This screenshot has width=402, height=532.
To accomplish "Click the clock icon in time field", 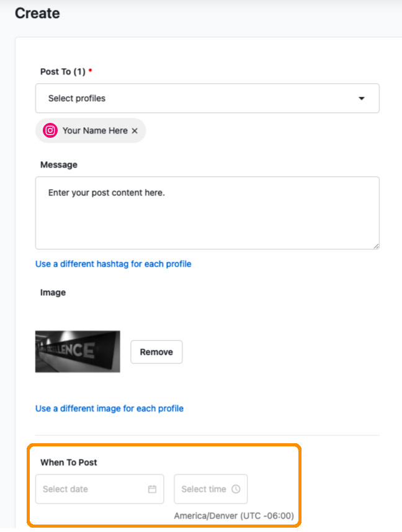I will pyautogui.click(x=236, y=489).
